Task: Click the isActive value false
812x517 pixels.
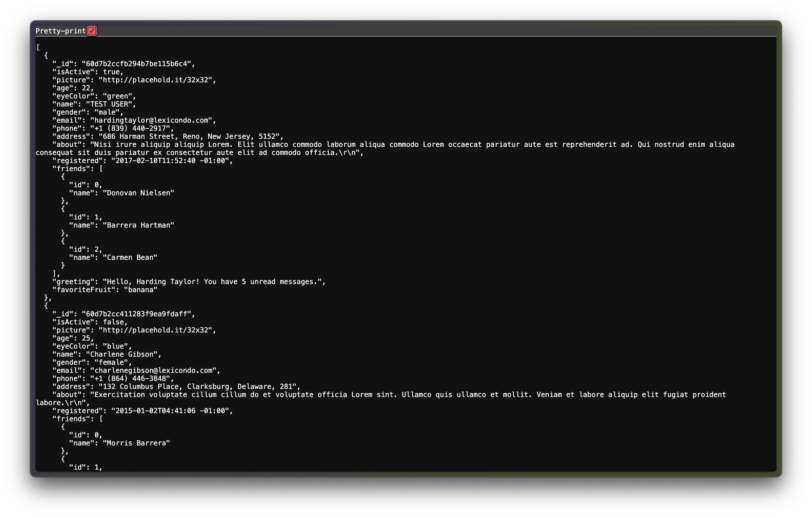Action: pyautogui.click(x=113, y=322)
